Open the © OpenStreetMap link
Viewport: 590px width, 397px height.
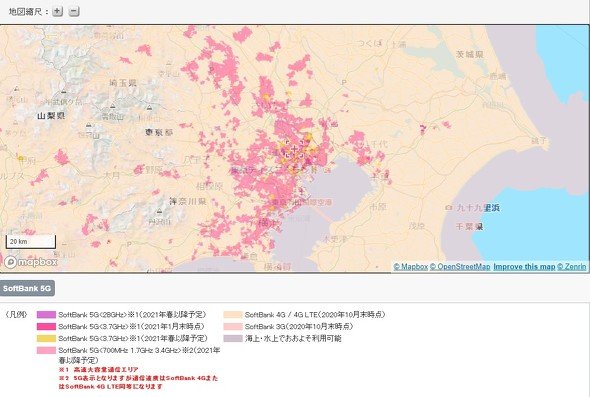click(x=460, y=267)
